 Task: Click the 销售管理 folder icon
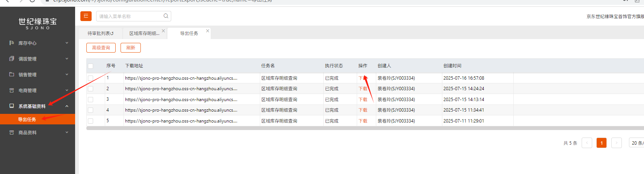[x=12, y=74]
